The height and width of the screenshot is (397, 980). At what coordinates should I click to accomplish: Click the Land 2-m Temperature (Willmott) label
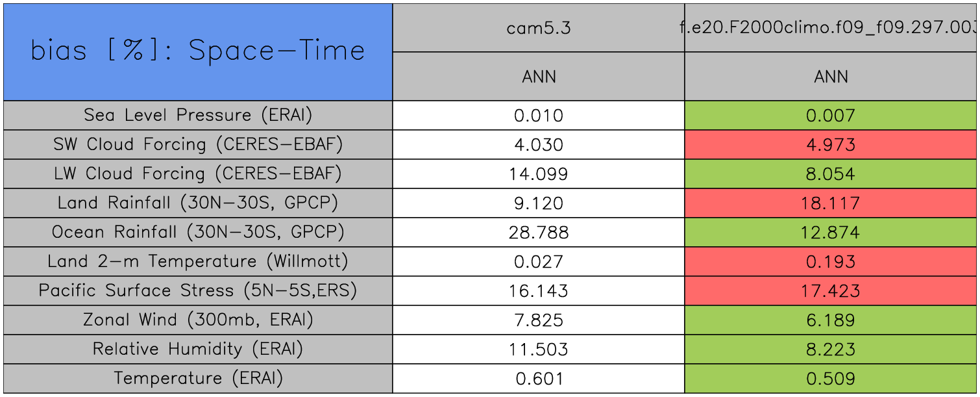(x=198, y=262)
